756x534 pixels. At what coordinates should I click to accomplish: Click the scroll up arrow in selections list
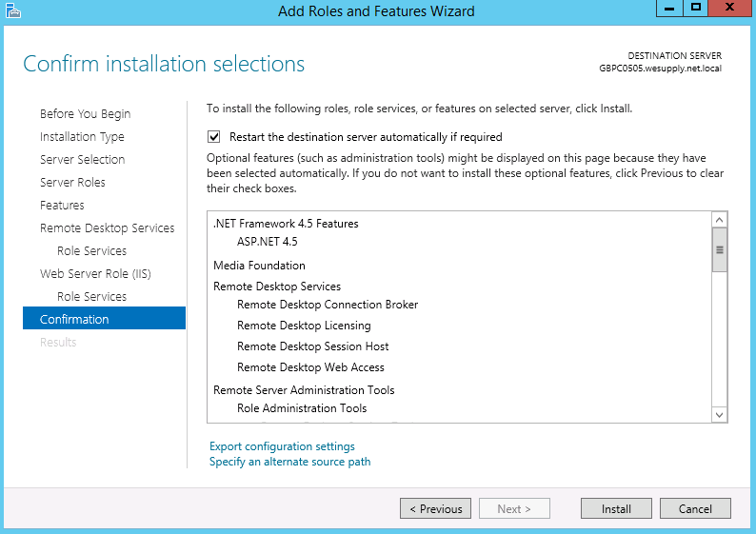click(x=720, y=220)
